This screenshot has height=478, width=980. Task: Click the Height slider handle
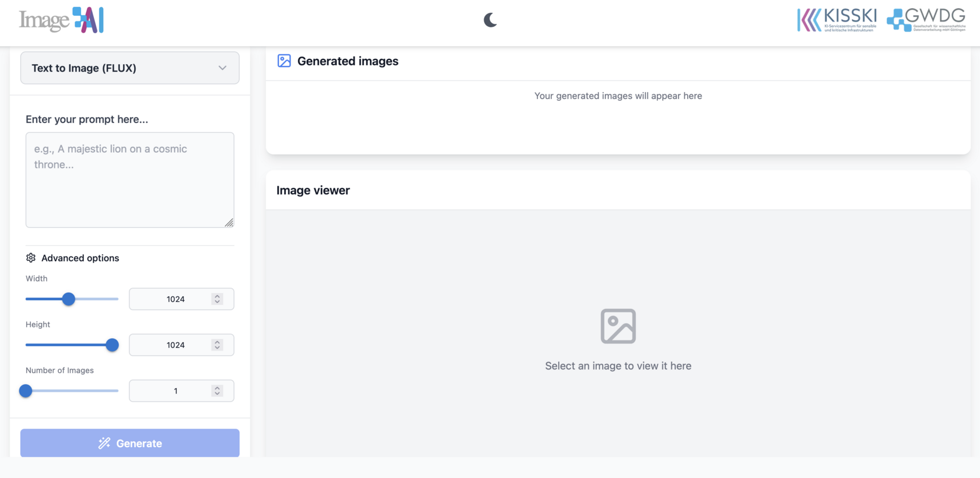[112, 345]
